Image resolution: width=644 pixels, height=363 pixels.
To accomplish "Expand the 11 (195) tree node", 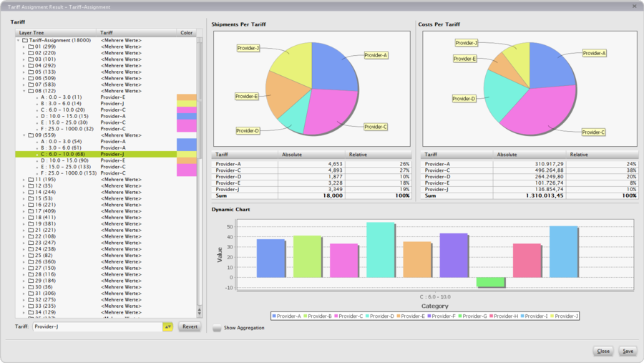I will [24, 179].
